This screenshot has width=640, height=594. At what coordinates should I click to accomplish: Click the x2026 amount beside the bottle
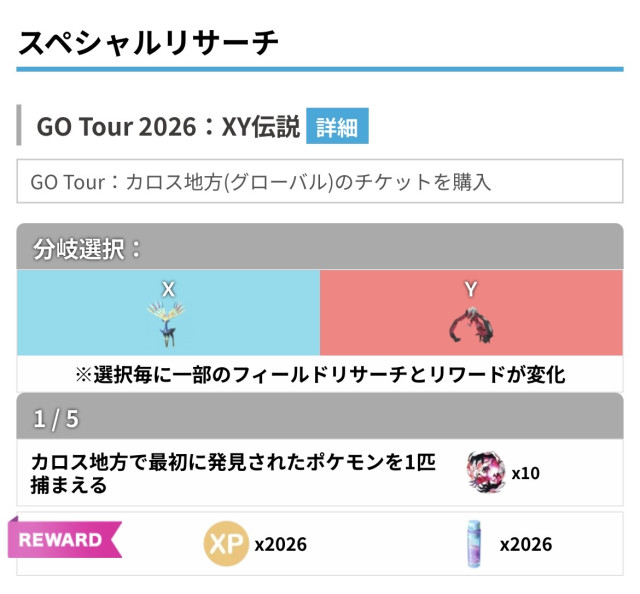[526, 544]
